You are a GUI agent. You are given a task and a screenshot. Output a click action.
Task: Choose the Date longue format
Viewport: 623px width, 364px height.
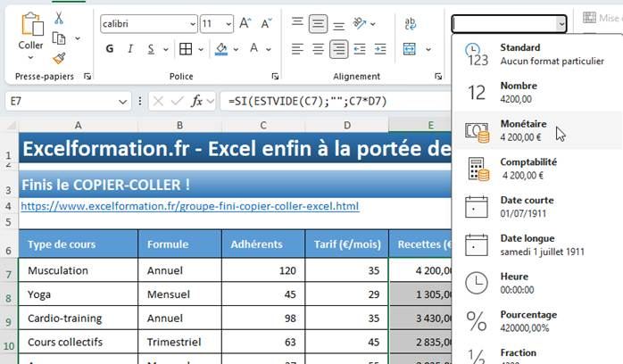(537, 244)
